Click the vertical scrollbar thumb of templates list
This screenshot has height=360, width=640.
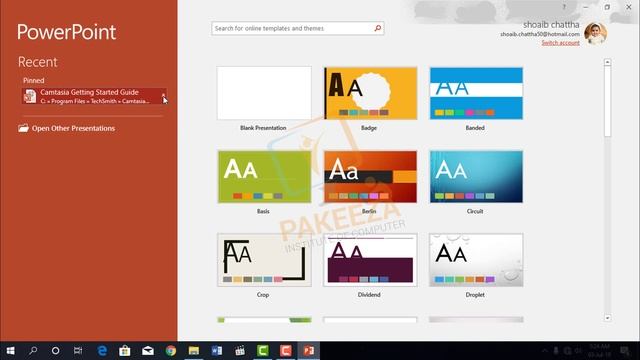[607, 102]
